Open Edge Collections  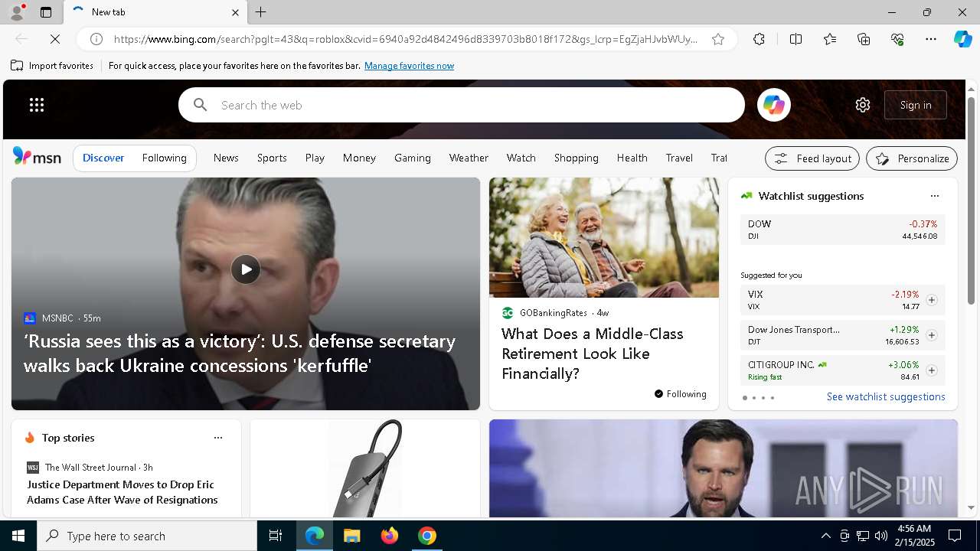864,39
